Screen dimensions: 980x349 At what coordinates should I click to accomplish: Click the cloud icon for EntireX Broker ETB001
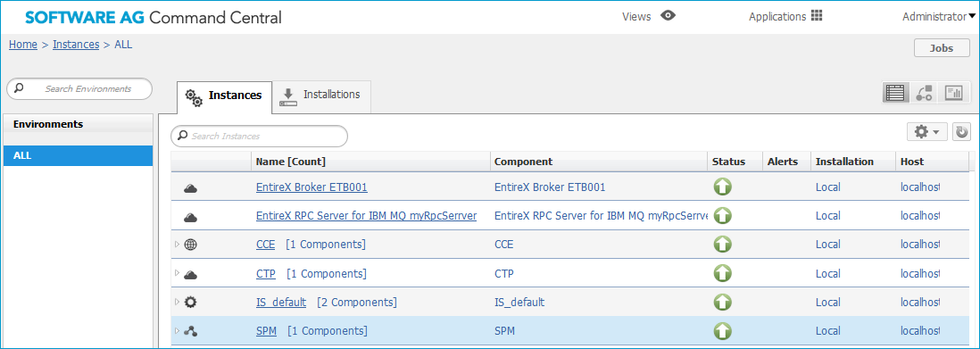(191, 187)
